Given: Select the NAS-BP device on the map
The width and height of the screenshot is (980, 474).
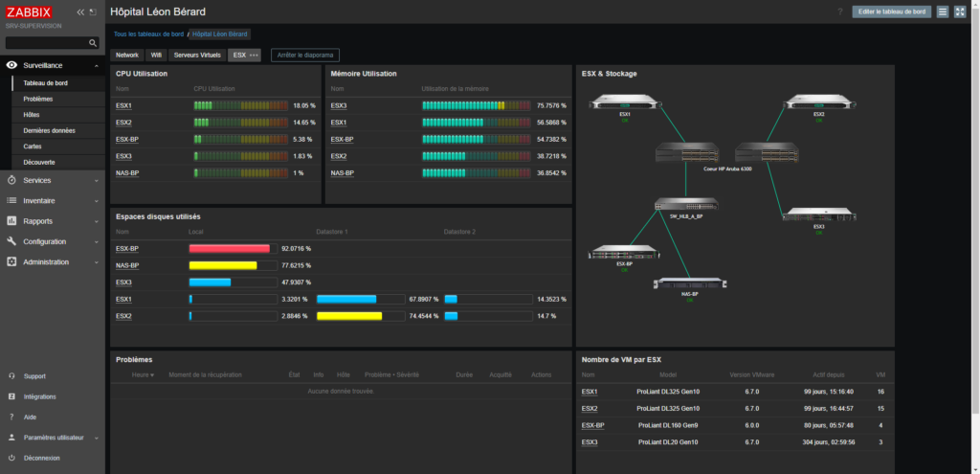Looking at the screenshot, I should [689, 284].
